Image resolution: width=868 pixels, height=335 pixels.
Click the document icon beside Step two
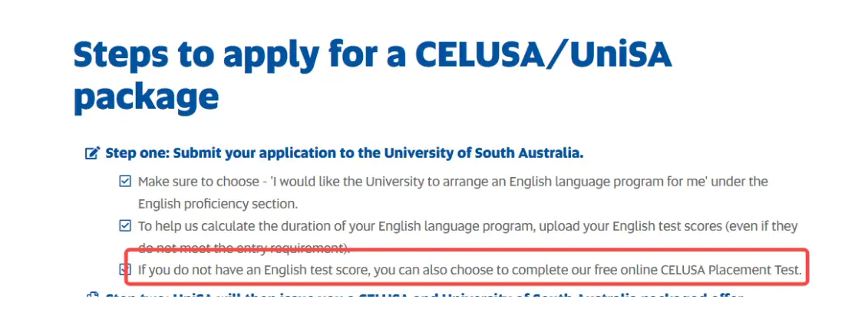tap(92, 296)
